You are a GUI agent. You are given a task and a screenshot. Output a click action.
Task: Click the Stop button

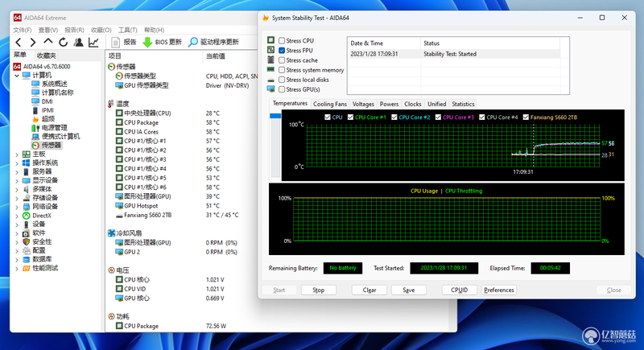coord(318,290)
